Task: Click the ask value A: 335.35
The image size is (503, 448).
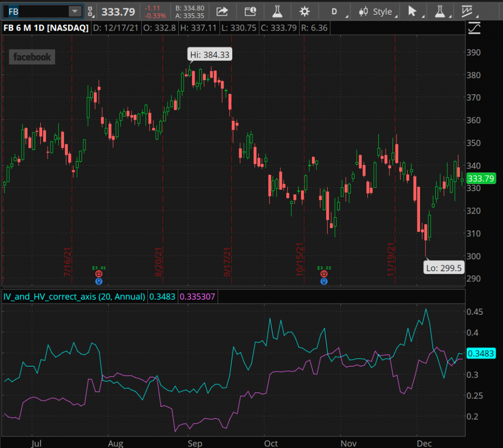Action: click(x=190, y=16)
